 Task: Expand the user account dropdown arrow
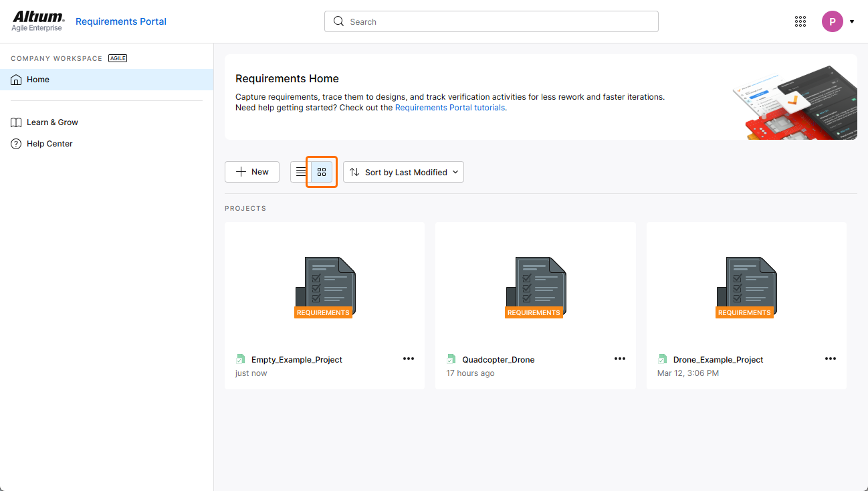[x=852, y=21]
